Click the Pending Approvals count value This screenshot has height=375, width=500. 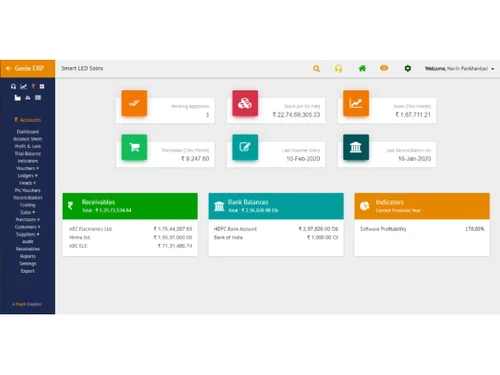(x=207, y=115)
